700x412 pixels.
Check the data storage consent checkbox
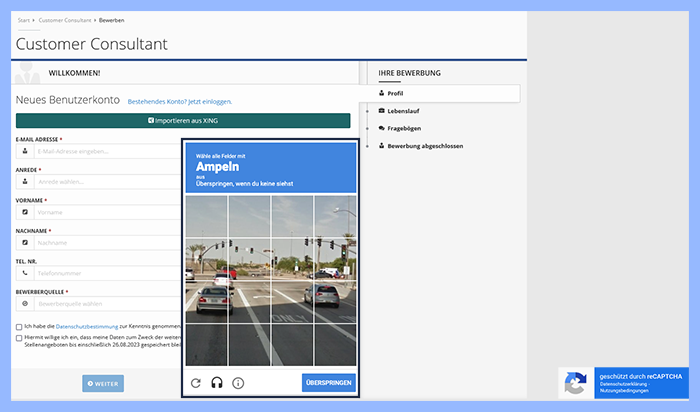pyautogui.click(x=19, y=338)
